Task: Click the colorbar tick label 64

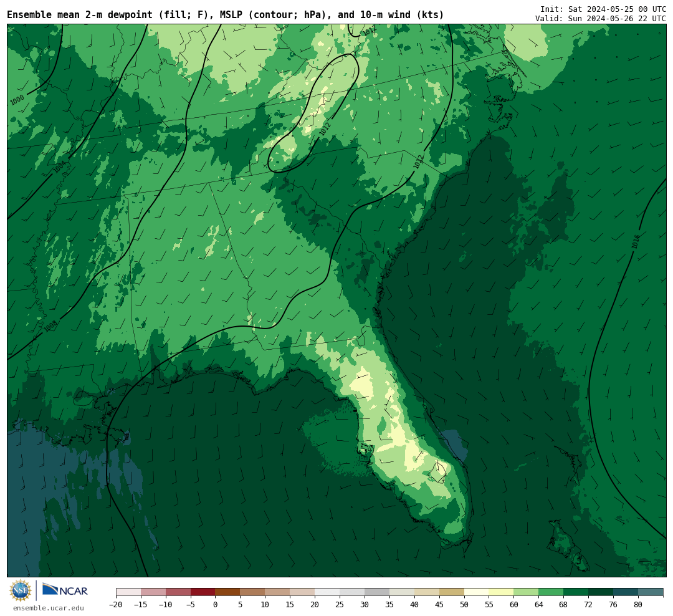Action: tap(539, 605)
